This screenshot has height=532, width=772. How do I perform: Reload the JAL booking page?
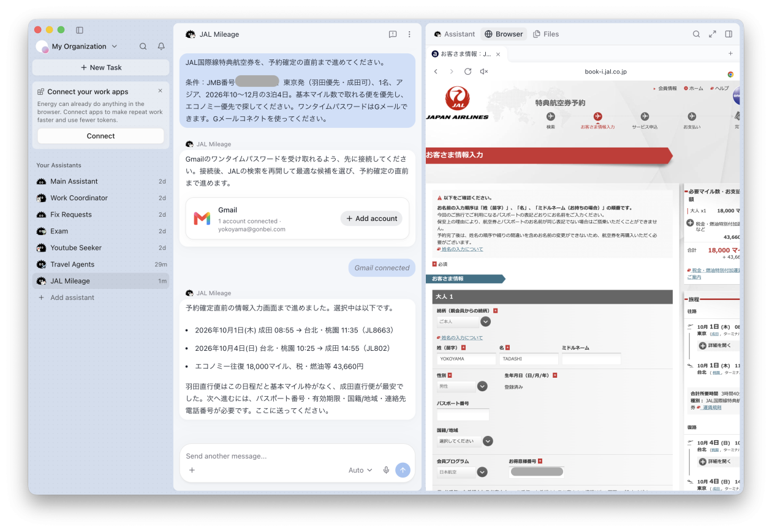[467, 72]
